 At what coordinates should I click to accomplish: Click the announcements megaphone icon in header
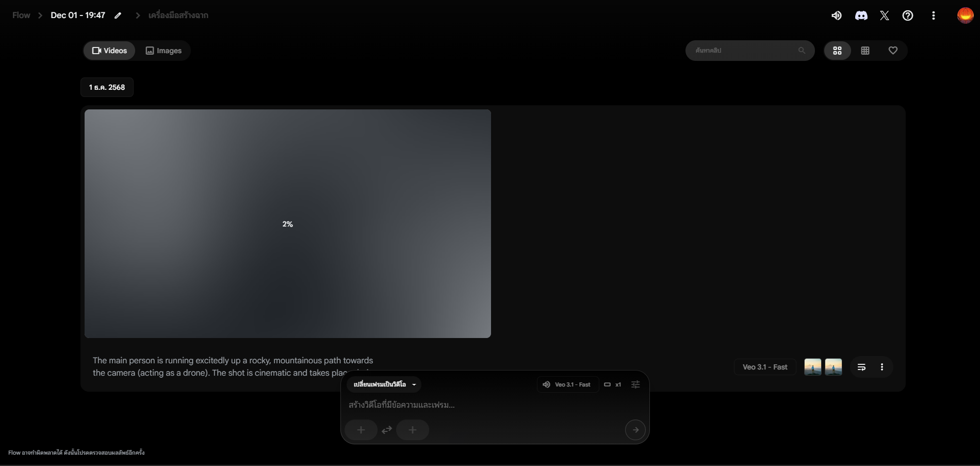837,15
